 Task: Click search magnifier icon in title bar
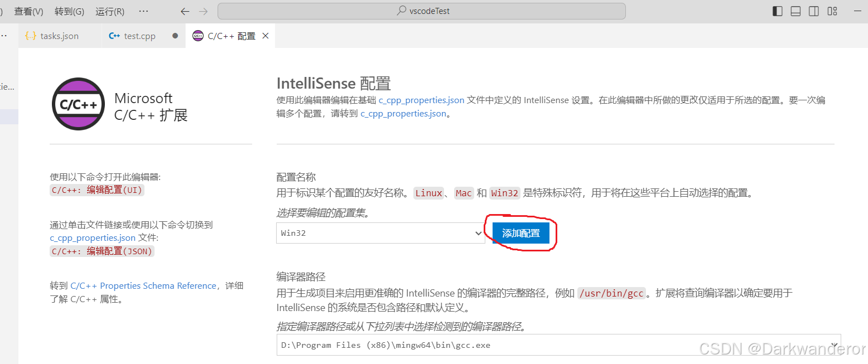pos(401,11)
